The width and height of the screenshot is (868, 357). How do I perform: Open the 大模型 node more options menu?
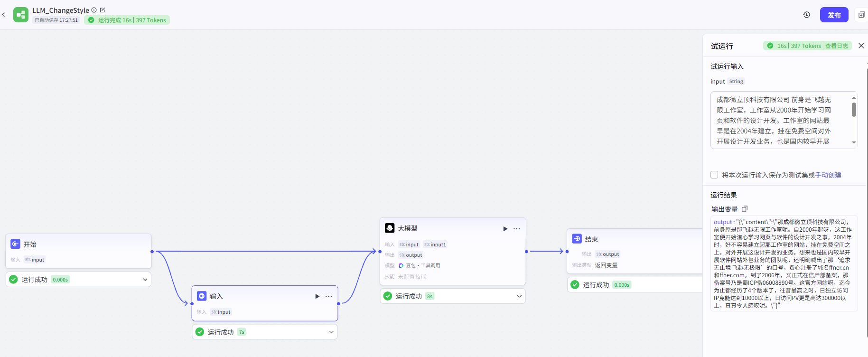pos(517,229)
